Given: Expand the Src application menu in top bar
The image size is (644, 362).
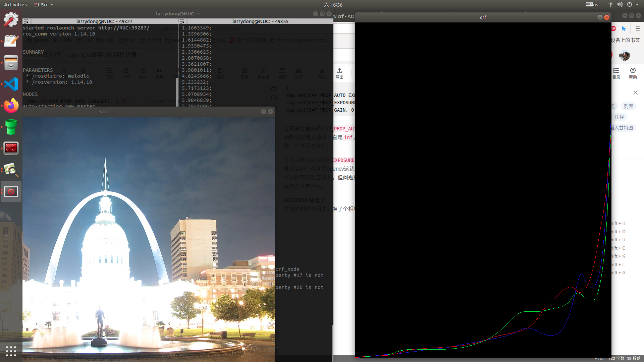Looking at the screenshot, I should tap(44, 5).
